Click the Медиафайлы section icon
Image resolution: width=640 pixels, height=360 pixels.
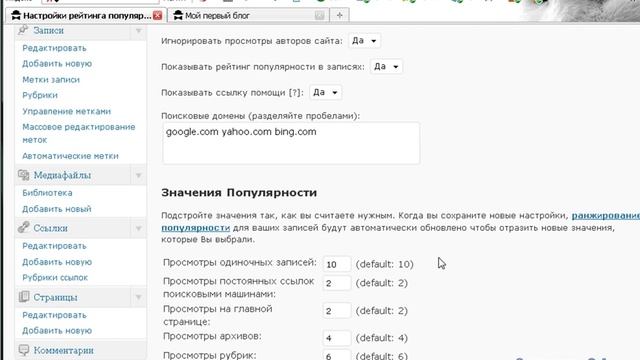pyautogui.click(x=23, y=175)
